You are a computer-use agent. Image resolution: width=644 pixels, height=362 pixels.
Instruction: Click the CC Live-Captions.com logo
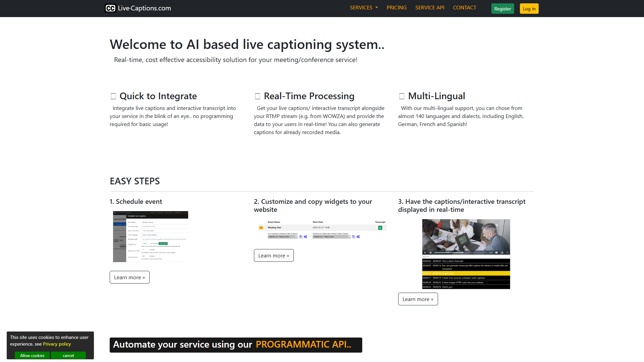click(x=138, y=8)
